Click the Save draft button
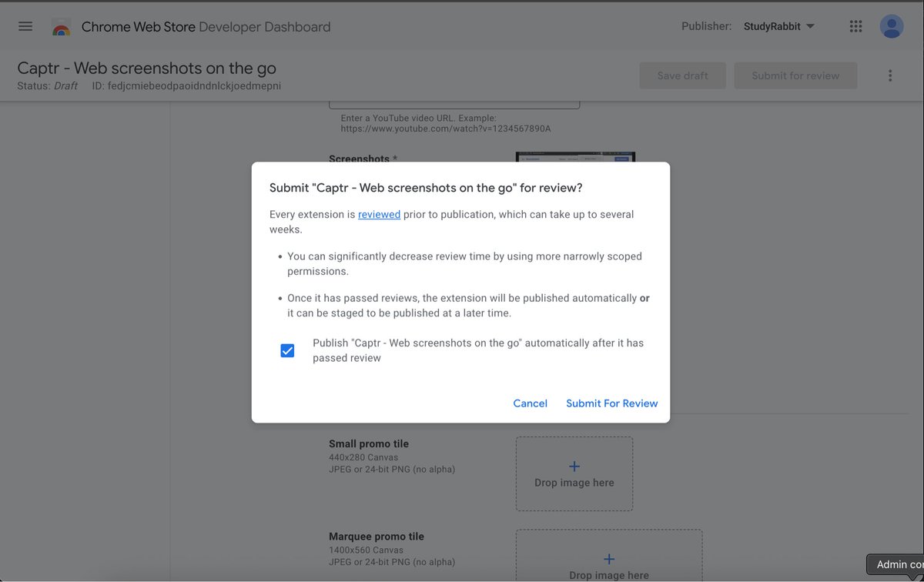 coord(682,75)
